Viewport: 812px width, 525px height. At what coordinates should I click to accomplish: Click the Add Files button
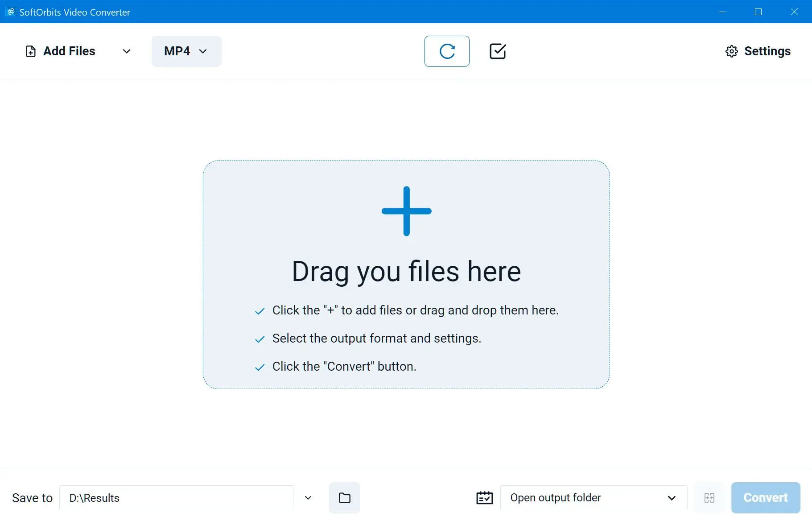point(60,51)
